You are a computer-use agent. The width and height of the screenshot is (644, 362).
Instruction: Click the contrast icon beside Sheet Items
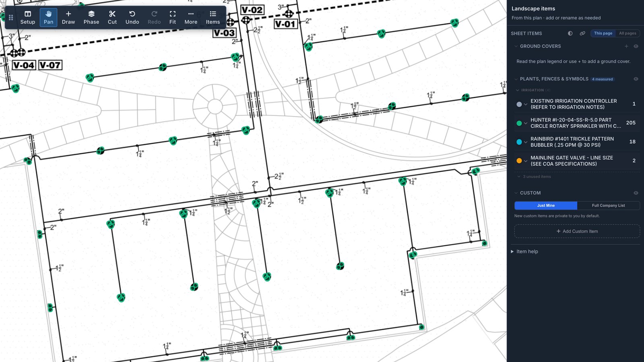coord(570,33)
